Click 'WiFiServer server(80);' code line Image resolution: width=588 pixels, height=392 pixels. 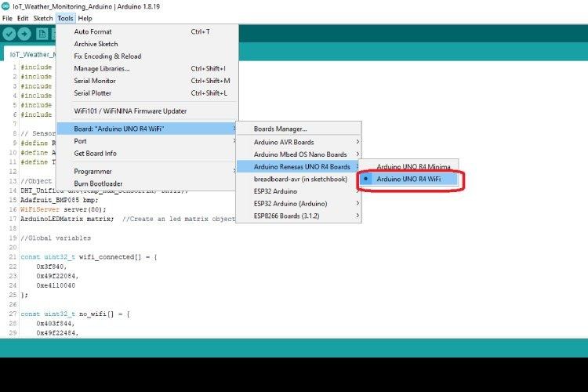pyautogui.click(x=64, y=209)
